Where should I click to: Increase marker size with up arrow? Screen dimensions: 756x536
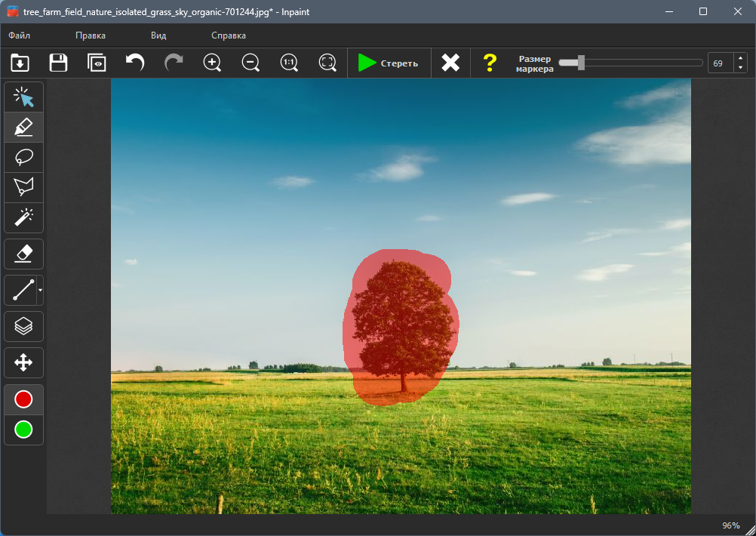pyautogui.click(x=741, y=59)
